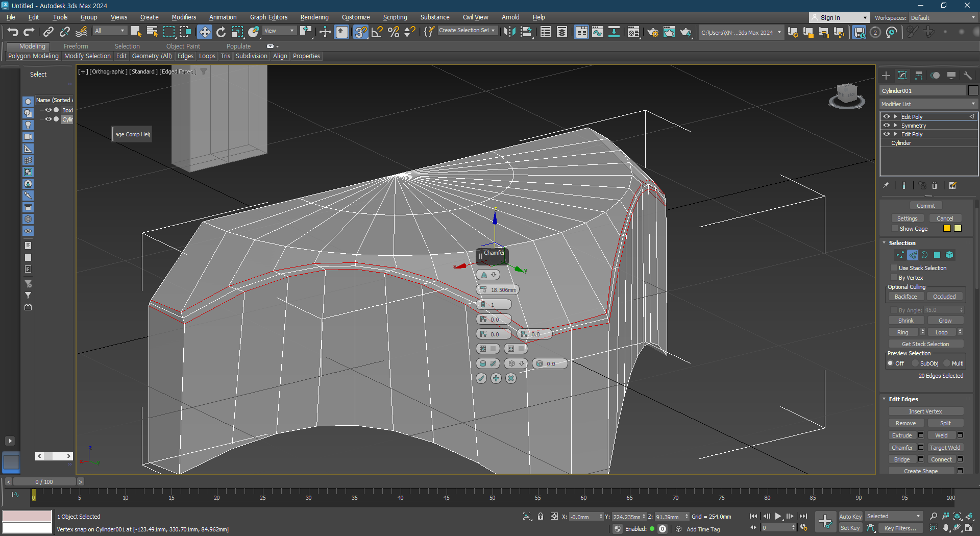
Task: Open the Graph Editors menu
Action: 268,17
